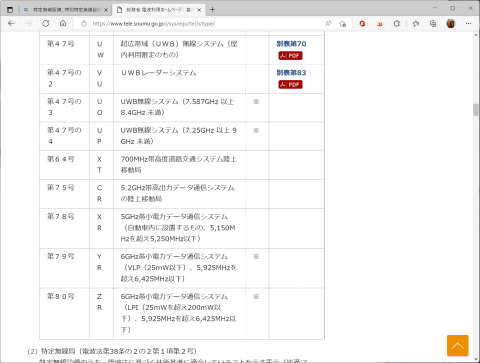
Task: Click the VLP 6GHz帯 row description
Action: point(179,267)
